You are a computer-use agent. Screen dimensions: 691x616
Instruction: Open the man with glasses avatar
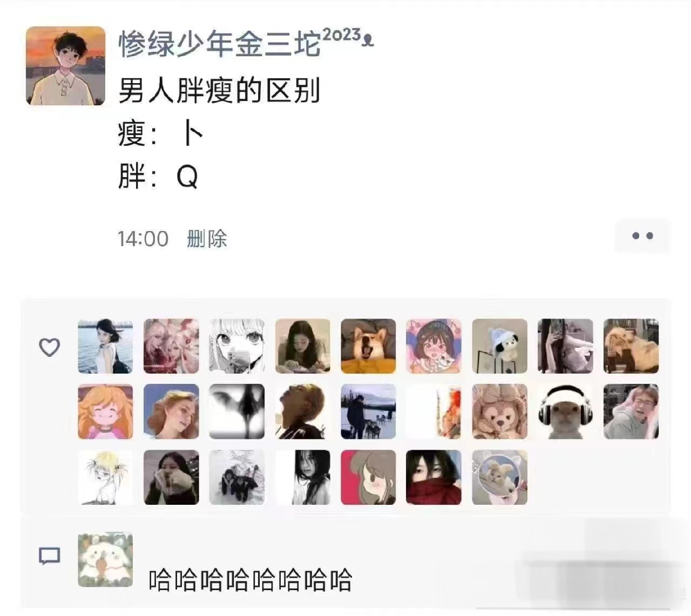tap(631, 411)
